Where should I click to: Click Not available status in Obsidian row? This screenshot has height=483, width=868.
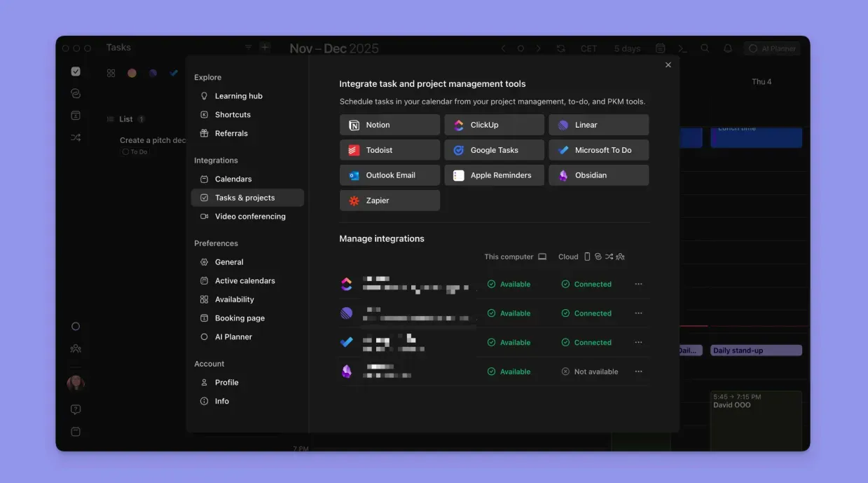coord(590,372)
